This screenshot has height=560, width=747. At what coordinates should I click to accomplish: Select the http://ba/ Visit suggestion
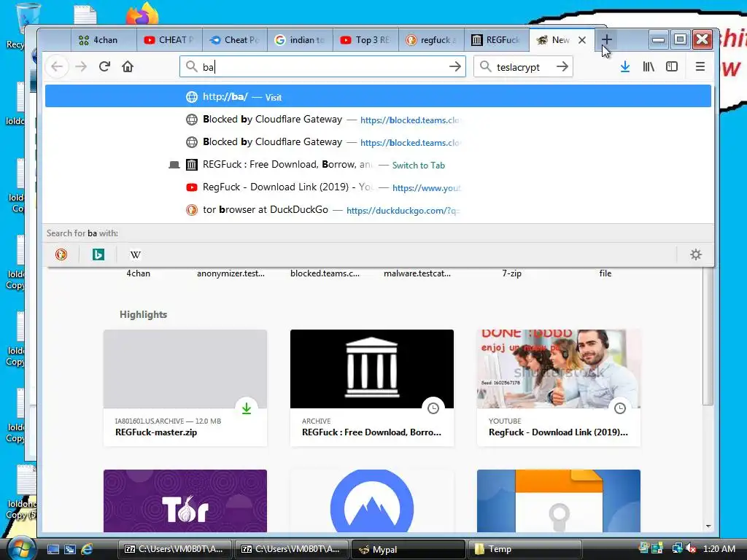click(x=378, y=97)
